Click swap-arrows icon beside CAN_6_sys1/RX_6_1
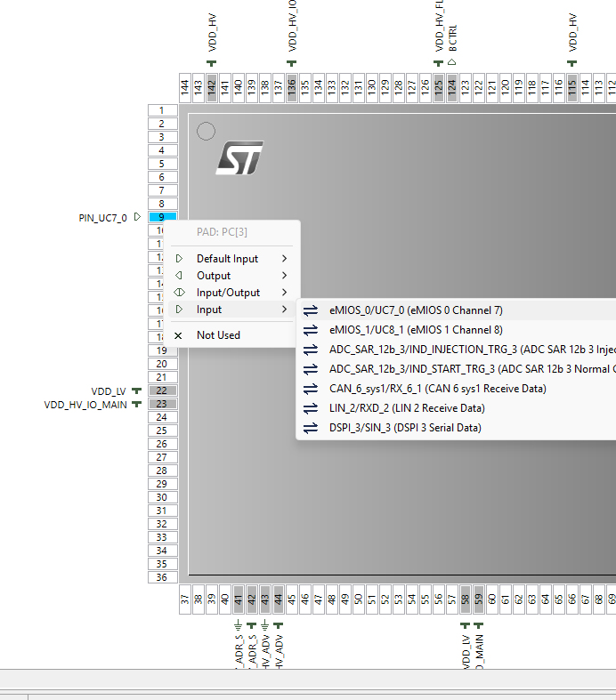616x700 pixels. click(311, 389)
